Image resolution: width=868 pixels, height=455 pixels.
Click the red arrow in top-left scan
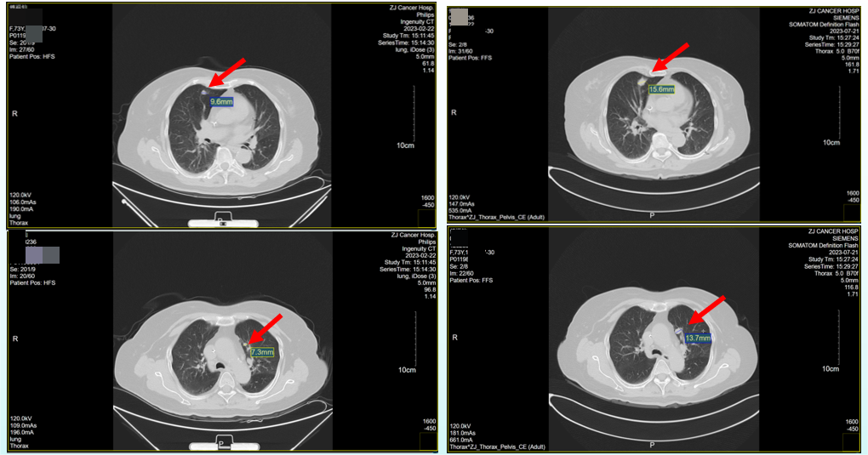(x=226, y=72)
